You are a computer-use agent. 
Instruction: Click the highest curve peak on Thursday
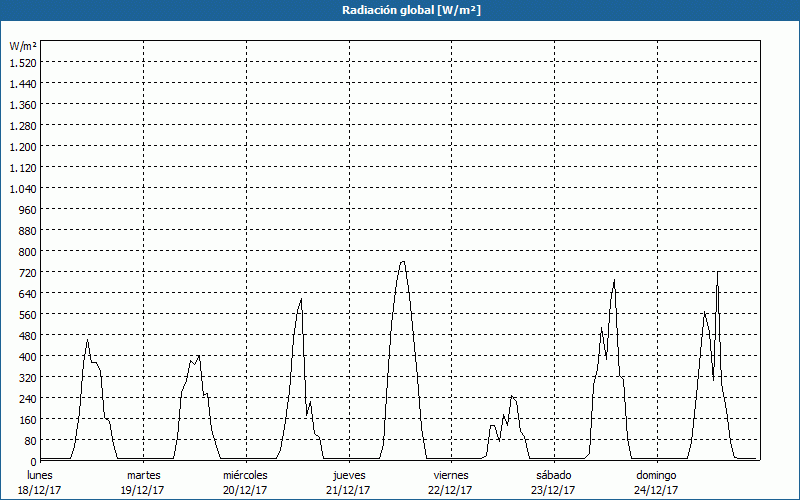(x=402, y=262)
